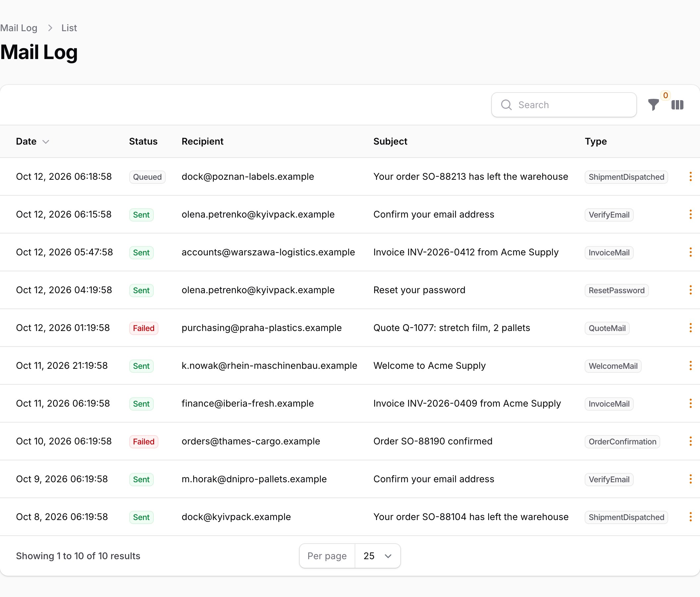Open actions menu for the ResetPassword row

(690, 290)
